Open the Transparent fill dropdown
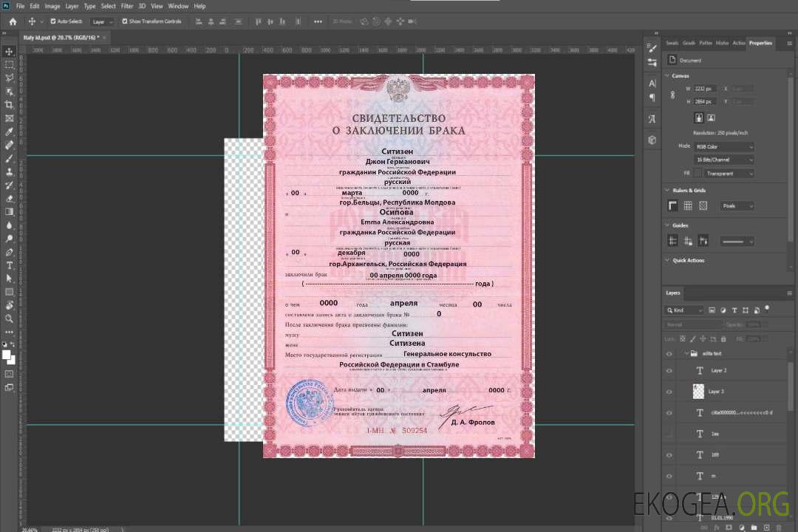The image size is (798, 532). tap(729, 174)
